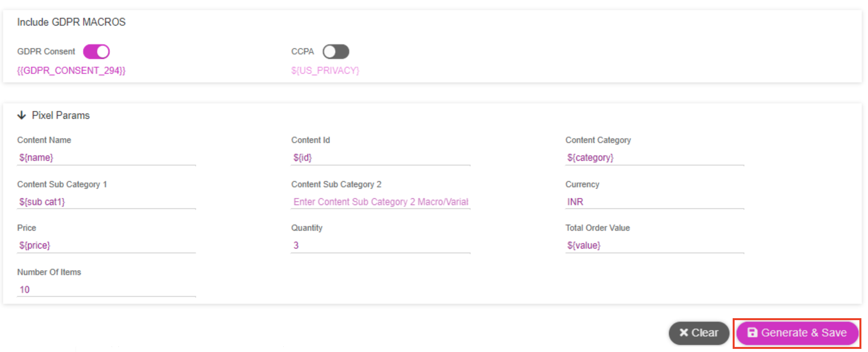Click the Clear button
868x352 pixels.
(699, 333)
